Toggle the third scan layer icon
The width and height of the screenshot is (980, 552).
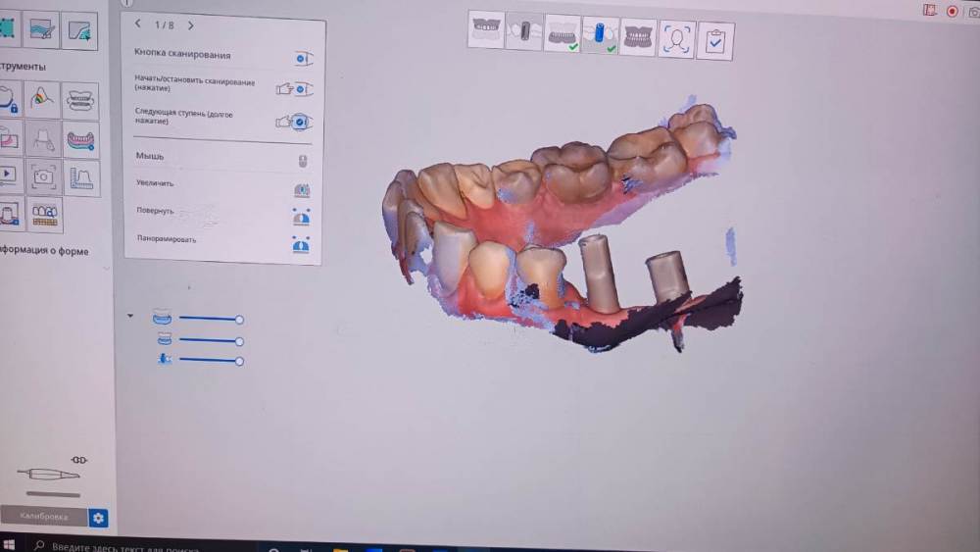point(164,361)
